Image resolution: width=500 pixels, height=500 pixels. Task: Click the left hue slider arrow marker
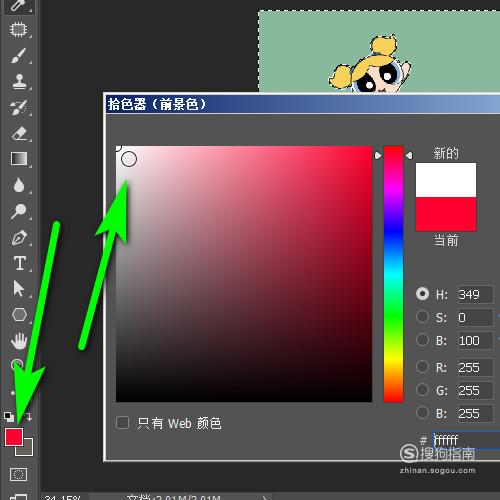point(378,155)
